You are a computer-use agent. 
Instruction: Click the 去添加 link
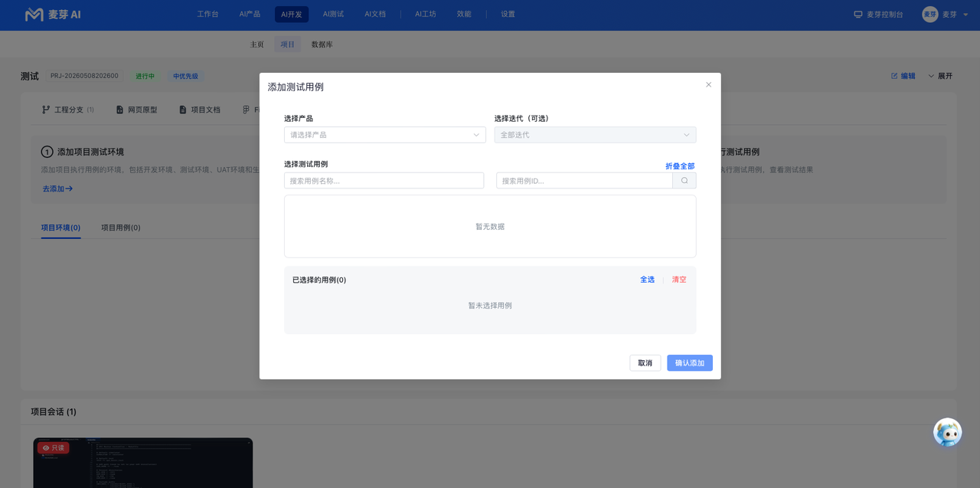pyautogui.click(x=57, y=188)
